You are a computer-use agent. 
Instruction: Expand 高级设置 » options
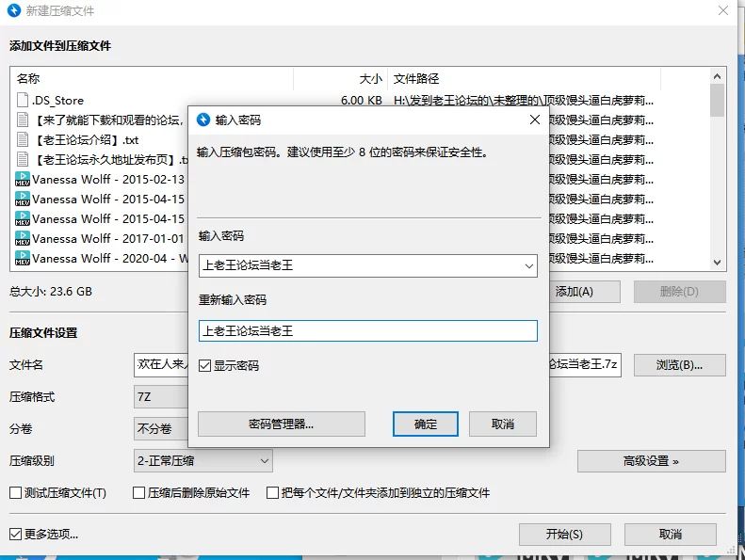[x=652, y=461]
